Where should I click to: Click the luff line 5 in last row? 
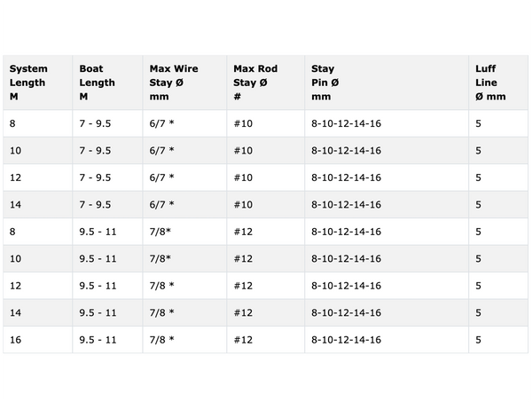point(478,340)
